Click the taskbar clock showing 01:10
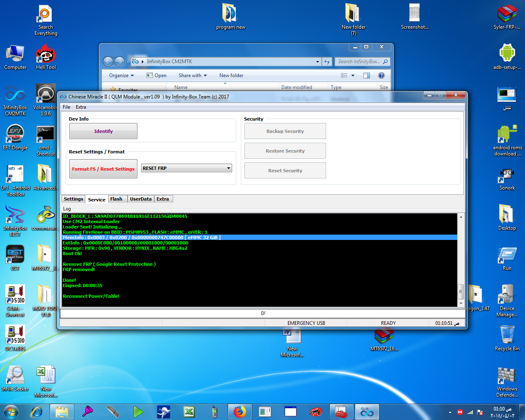525x420 pixels. coord(502,412)
